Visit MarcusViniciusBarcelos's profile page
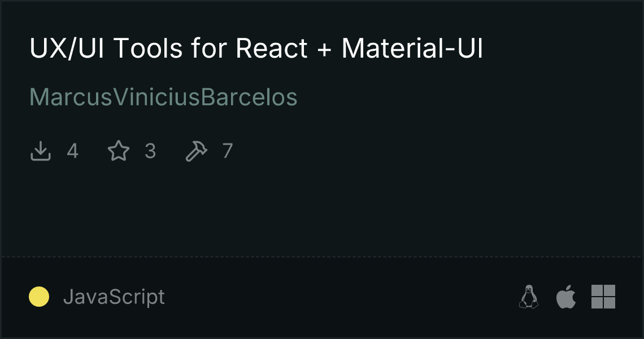Viewport: 644px width, 339px height. (163, 97)
